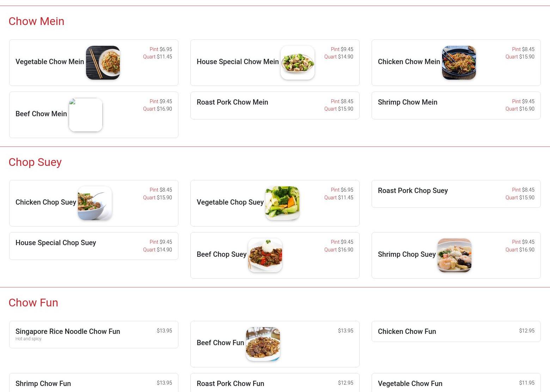The height and width of the screenshot is (392, 550).
Task: Select House Special Chop Suey
Action: pos(94,246)
